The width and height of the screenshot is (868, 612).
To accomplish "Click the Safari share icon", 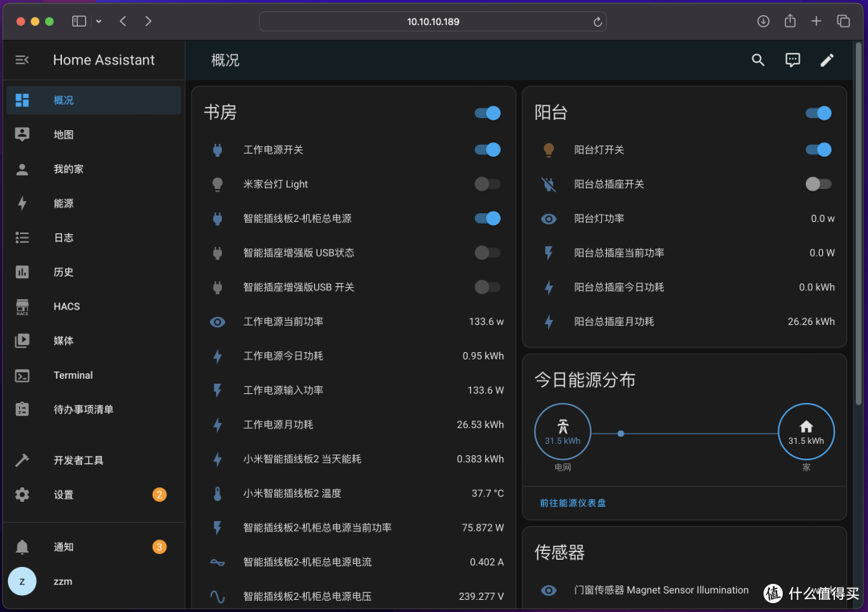I will point(790,21).
